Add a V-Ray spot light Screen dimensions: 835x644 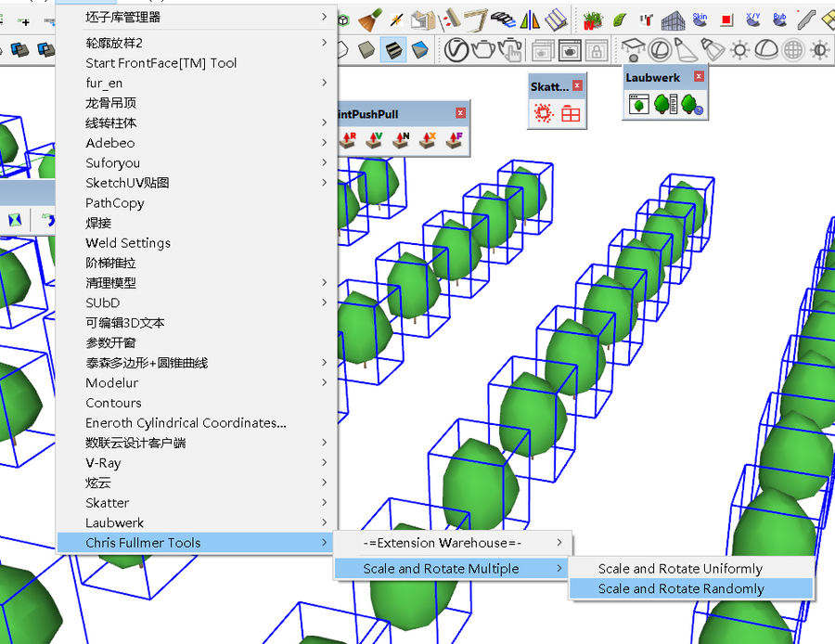(686, 50)
